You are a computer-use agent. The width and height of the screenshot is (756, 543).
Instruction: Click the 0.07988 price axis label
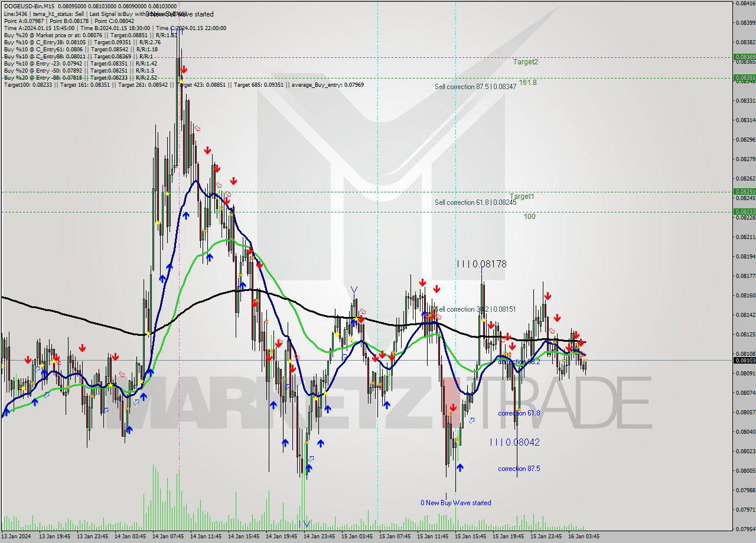745,490
